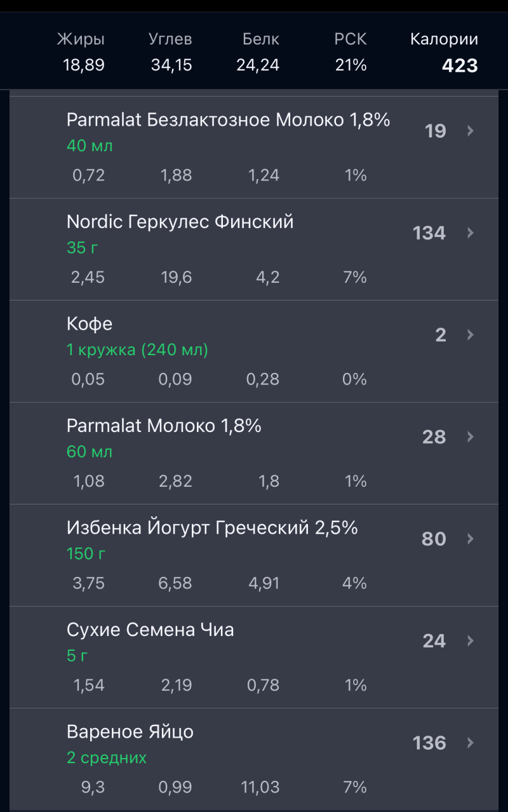Tap the green 40 мл serving size
Screen dimensions: 508x812
click(90, 145)
